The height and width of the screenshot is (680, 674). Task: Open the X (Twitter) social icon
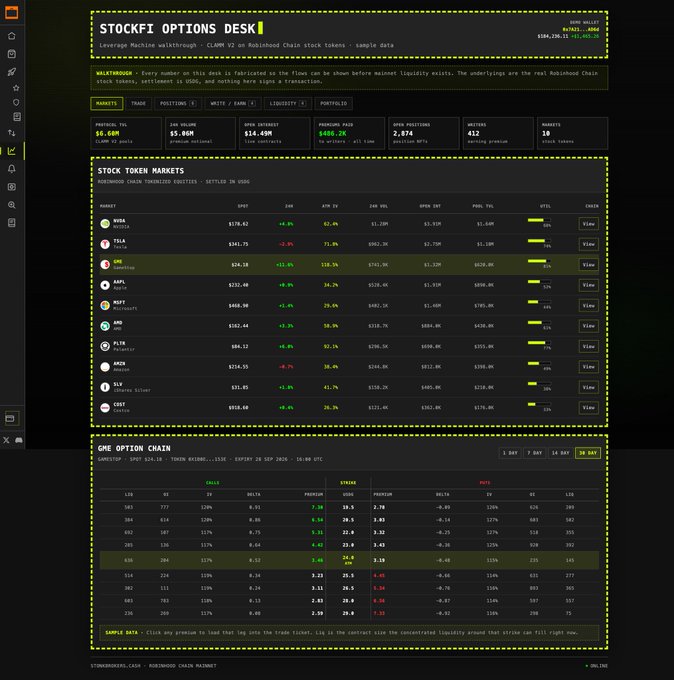6,440
